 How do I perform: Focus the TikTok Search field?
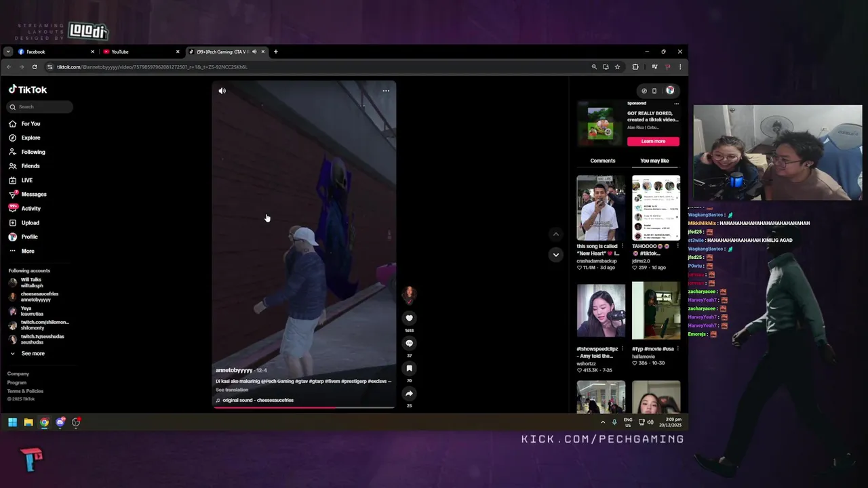pyautogui.click(x=40, y=106)
